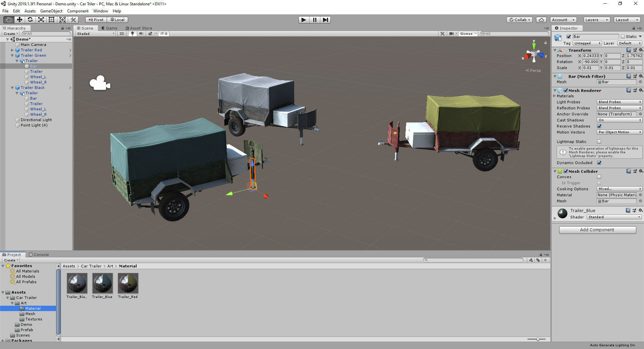This screenshot has height=349, width=644.
Task: Click search by type icon in Project
Action: click(x=531, y=260)
